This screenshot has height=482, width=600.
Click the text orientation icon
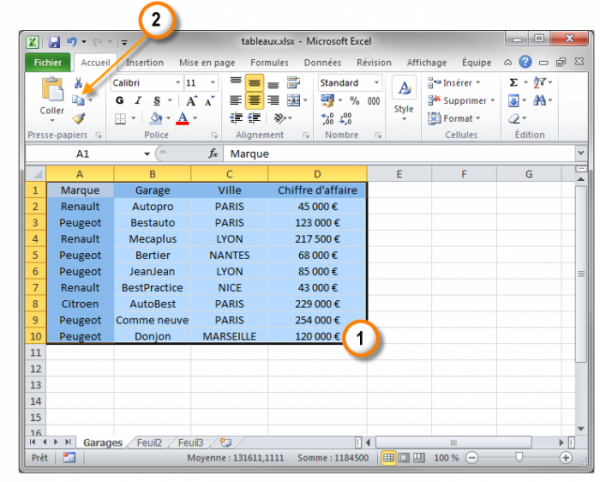(x=280, y=118)
